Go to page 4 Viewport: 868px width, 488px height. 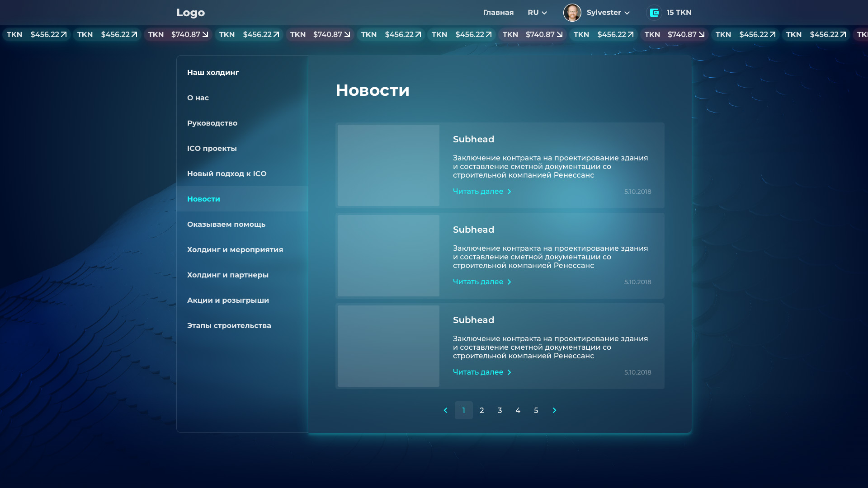point(518,410)
